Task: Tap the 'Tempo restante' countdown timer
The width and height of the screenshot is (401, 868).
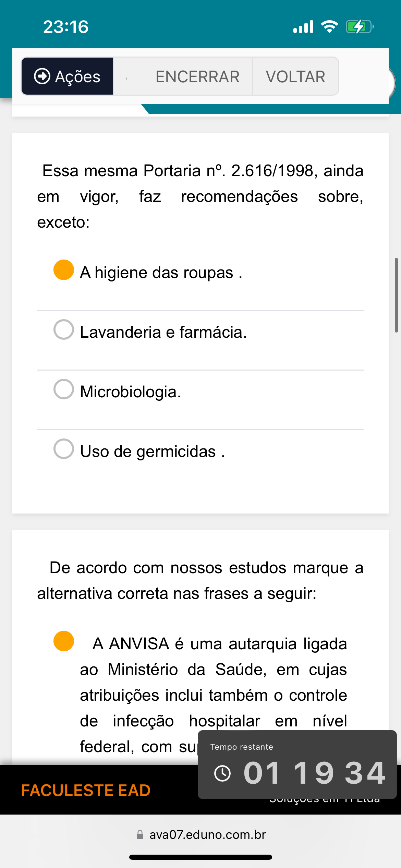Action: pyautogui.click(x=297, y=765)
